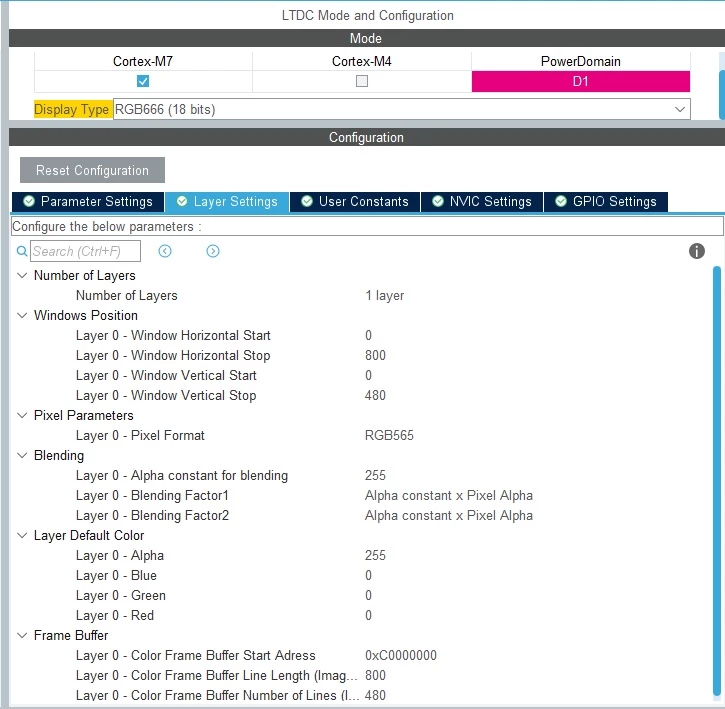This screenshot has height=709, width=725.
Task: Edit Window Vertical Stop value 480
Action: (375, 395)
